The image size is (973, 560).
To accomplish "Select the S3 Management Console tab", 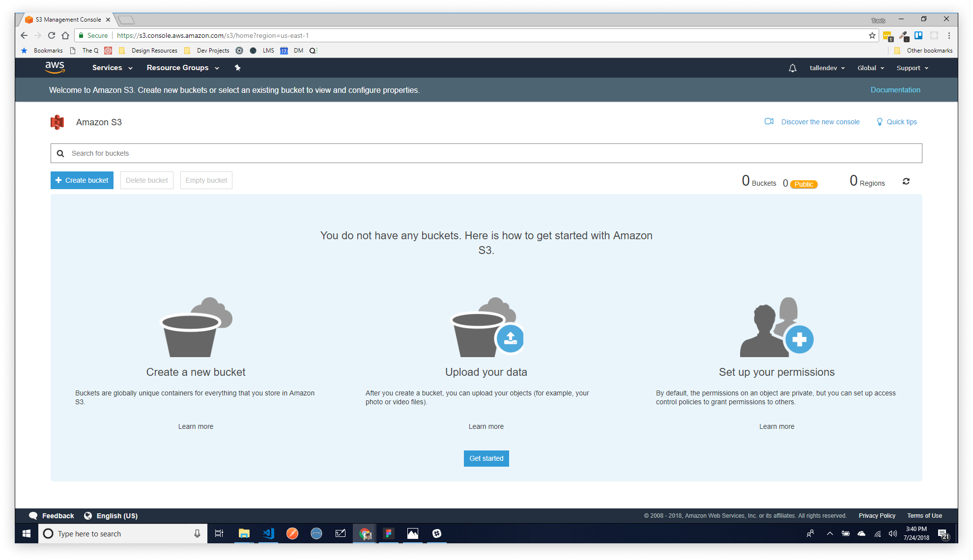I will pos(68,20).
